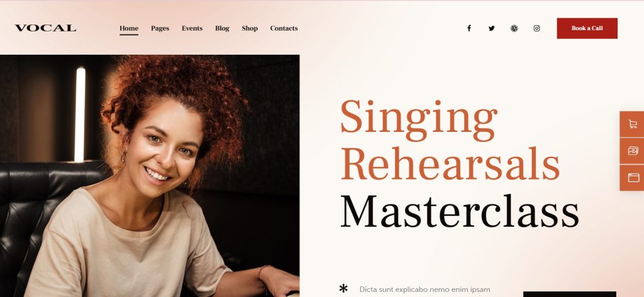Open the Facebook social icon
The width and height of the screenshot is (644, 297).
[469, 28]
